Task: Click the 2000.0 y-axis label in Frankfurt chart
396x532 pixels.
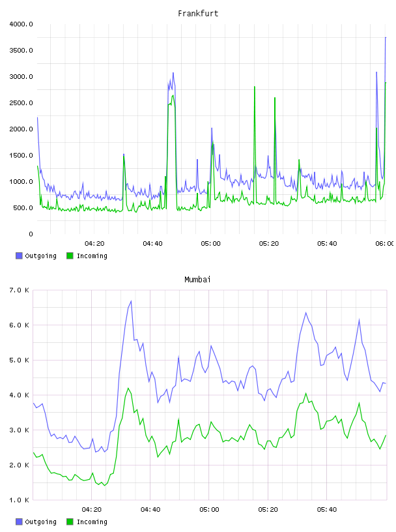Action: pyautogui.click(x=21, y=129)
